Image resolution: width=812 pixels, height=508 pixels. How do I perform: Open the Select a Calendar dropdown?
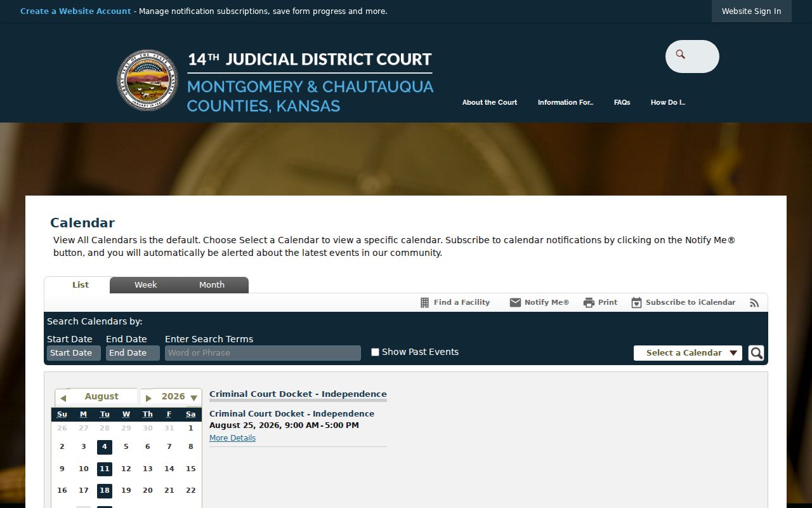pos(688,353)
